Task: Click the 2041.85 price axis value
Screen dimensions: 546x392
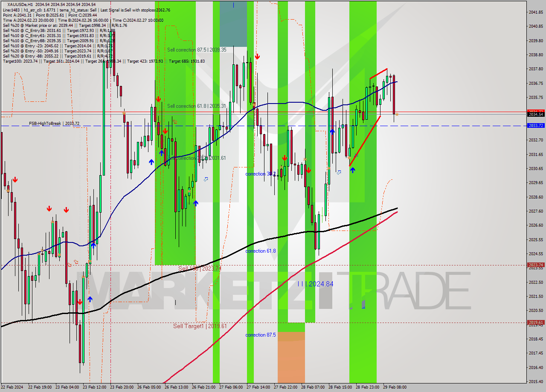Action: 535,12
